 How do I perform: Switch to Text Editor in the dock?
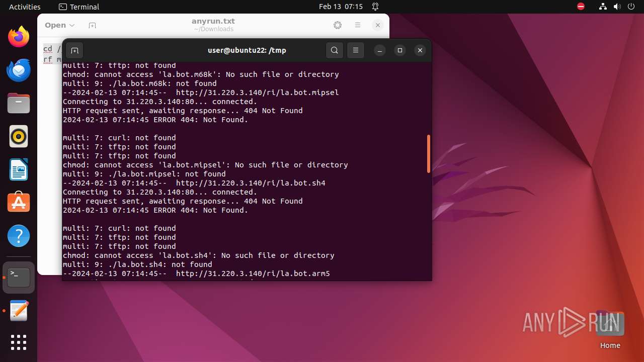[19, 311]
